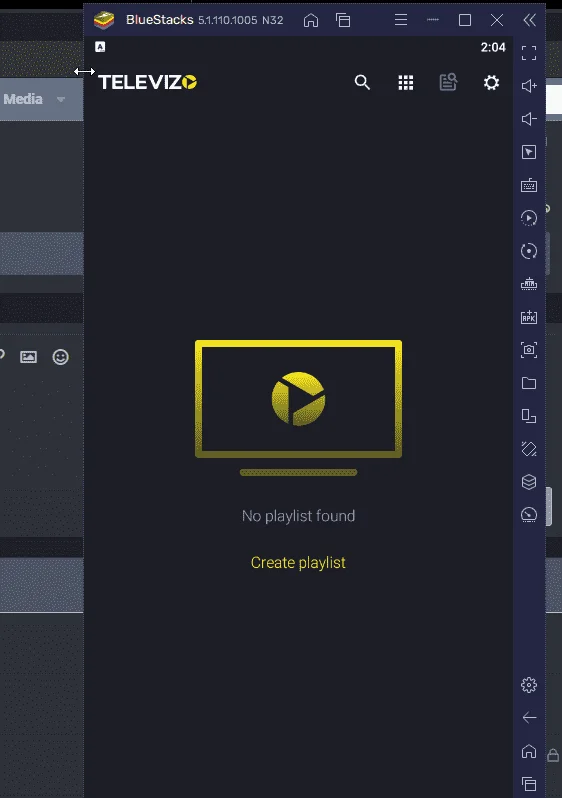Click the insert image icon in background window
The height and width of the screenshot is (798, 562).
point(28,357)
